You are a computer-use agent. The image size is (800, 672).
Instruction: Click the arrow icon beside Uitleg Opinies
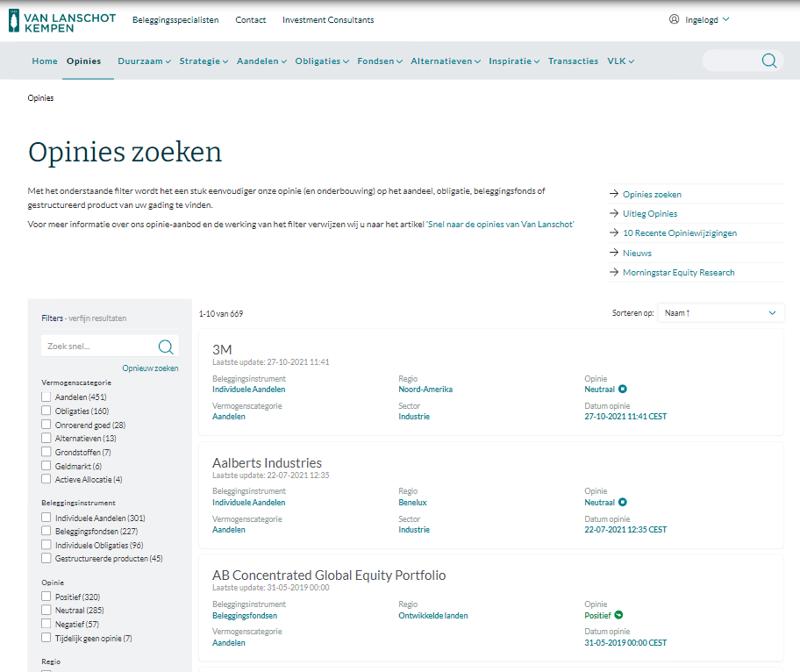(614, 213)
